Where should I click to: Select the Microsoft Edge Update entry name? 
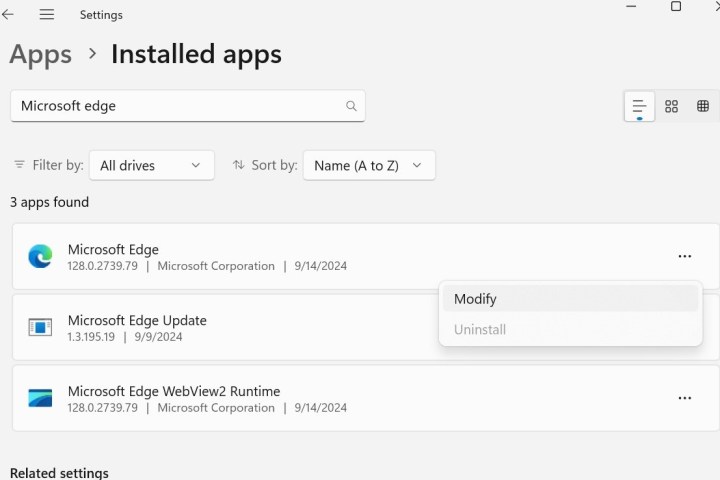[x=137, y=320]
